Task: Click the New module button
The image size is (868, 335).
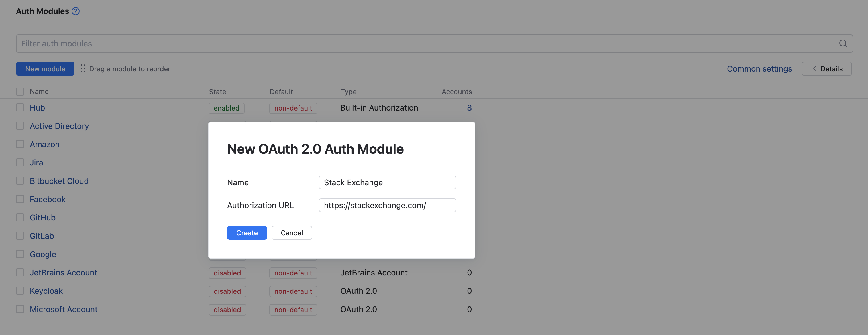Action: (x=45, y=69)
